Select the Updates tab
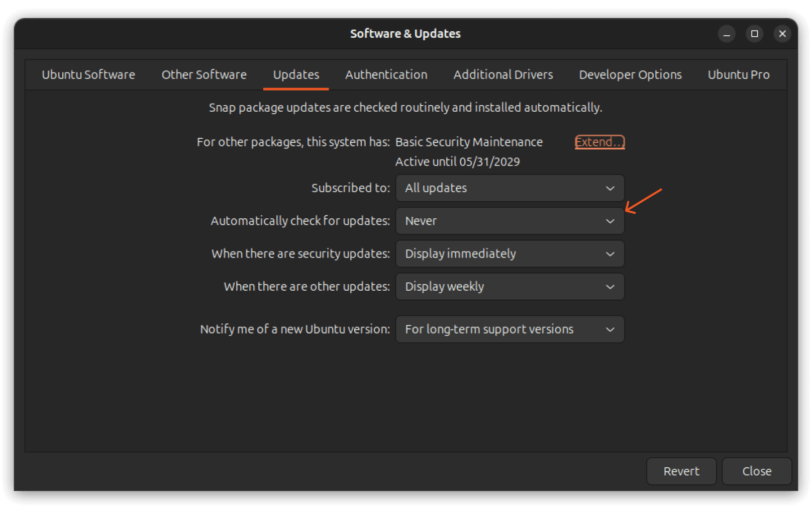This screenshot has width=812, height=514. [x=296, y=75]
